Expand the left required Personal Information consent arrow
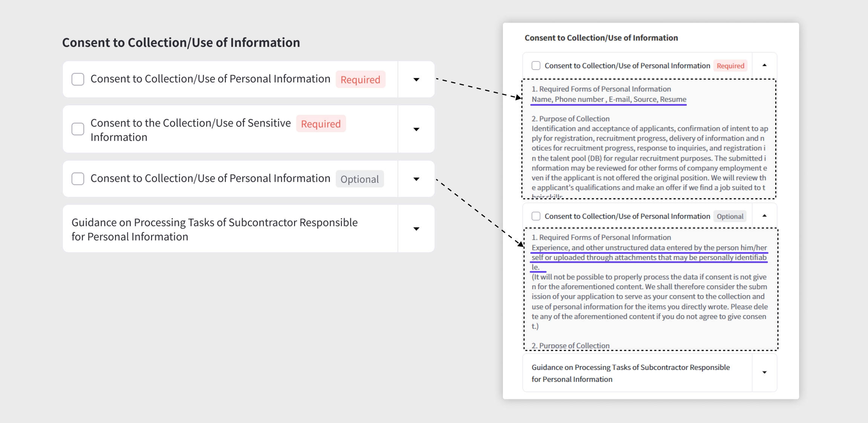868x423 pixels. click(x=416, y=79)
